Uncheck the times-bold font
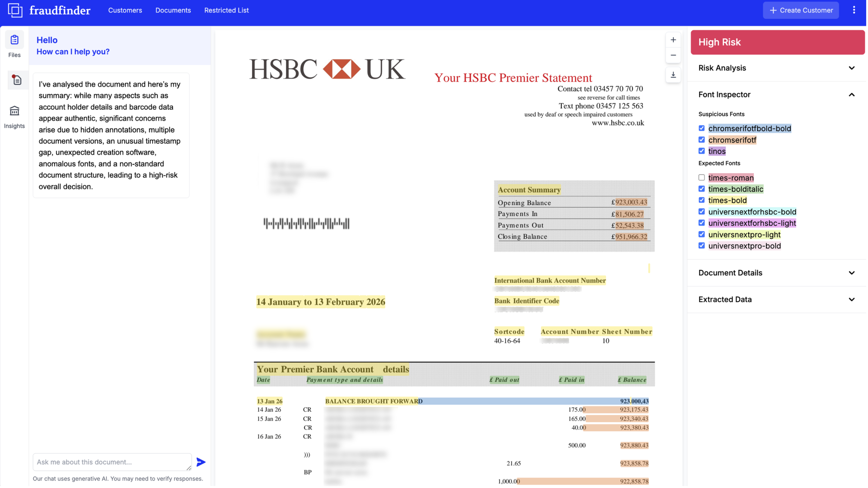 701,200
